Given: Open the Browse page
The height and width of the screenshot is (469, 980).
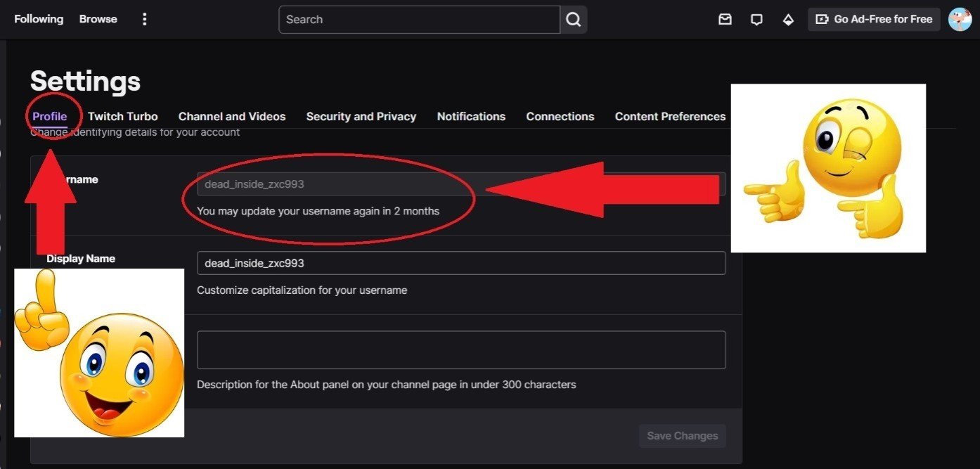Looking at the screenshot, I should pyautogui.click(x=98, y=19).
